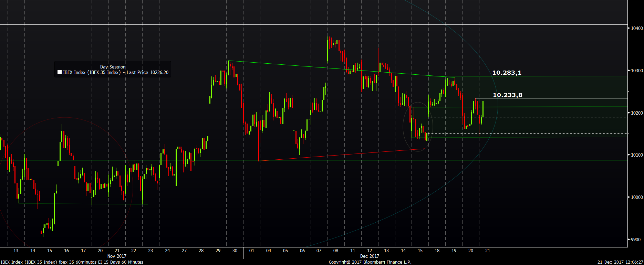This screenshot has width=644, height=265.
Task: Click the 10000 price axis label
Action: (637, 197)
